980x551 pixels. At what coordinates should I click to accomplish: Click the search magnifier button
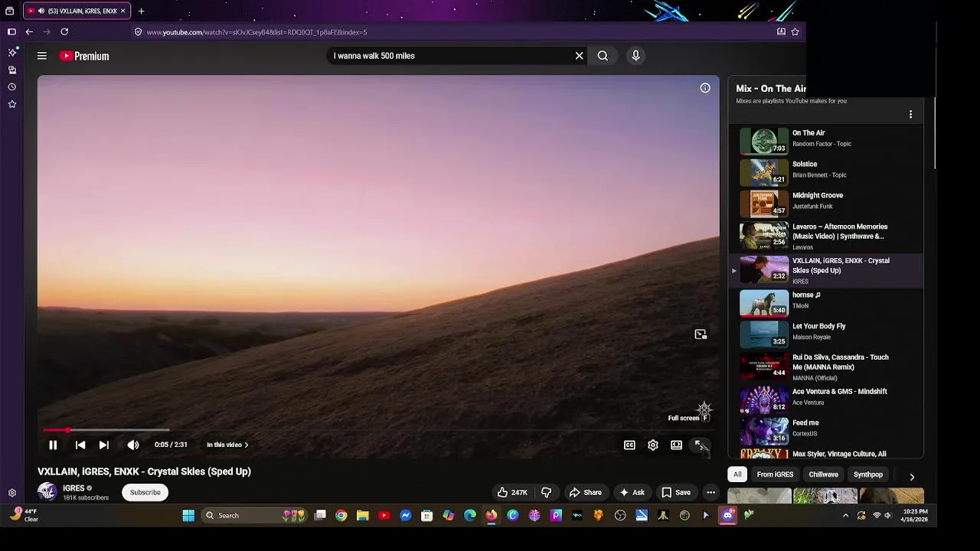coord(603,56)
